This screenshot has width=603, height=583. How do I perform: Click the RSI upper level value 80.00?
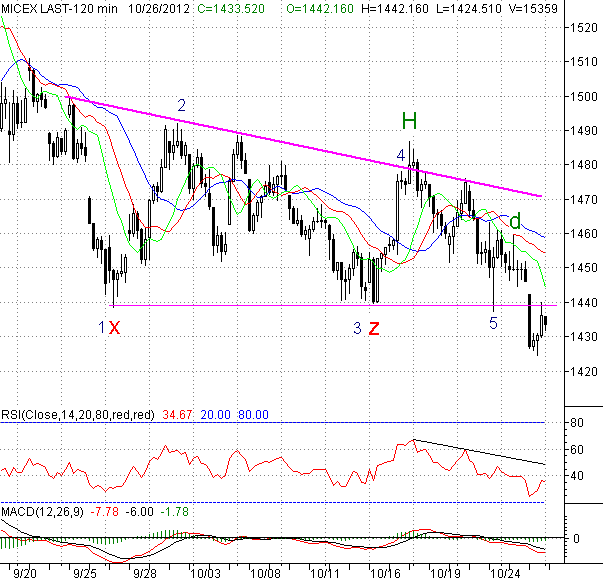coord(253,415)
